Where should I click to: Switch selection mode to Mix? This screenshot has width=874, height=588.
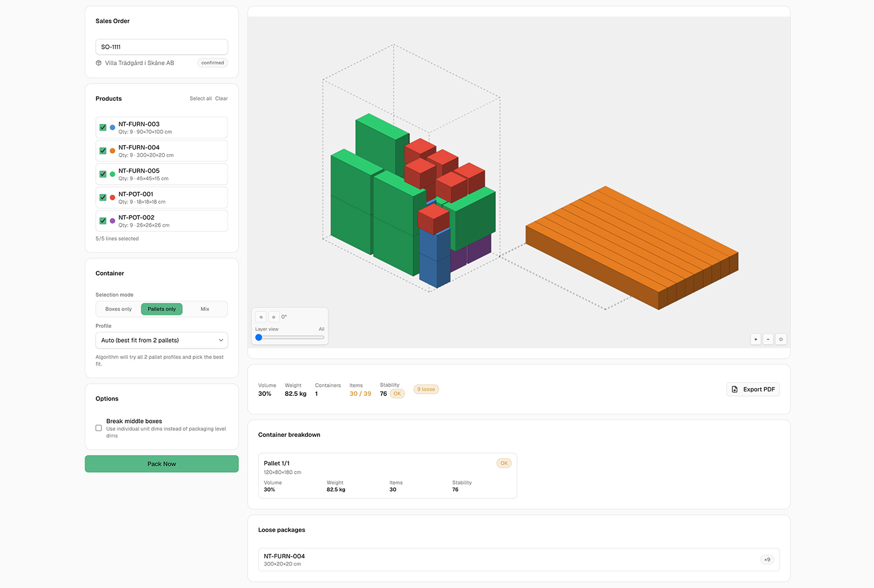point(204,309)
